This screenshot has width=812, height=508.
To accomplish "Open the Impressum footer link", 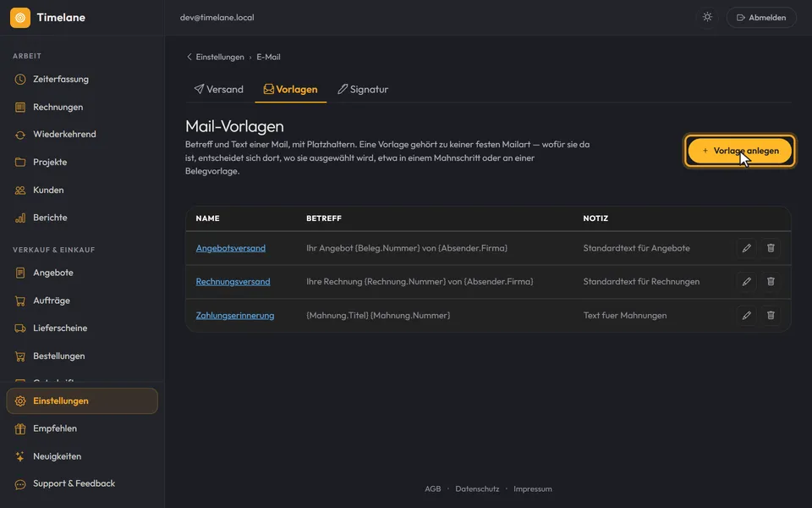I will [532, 489].
